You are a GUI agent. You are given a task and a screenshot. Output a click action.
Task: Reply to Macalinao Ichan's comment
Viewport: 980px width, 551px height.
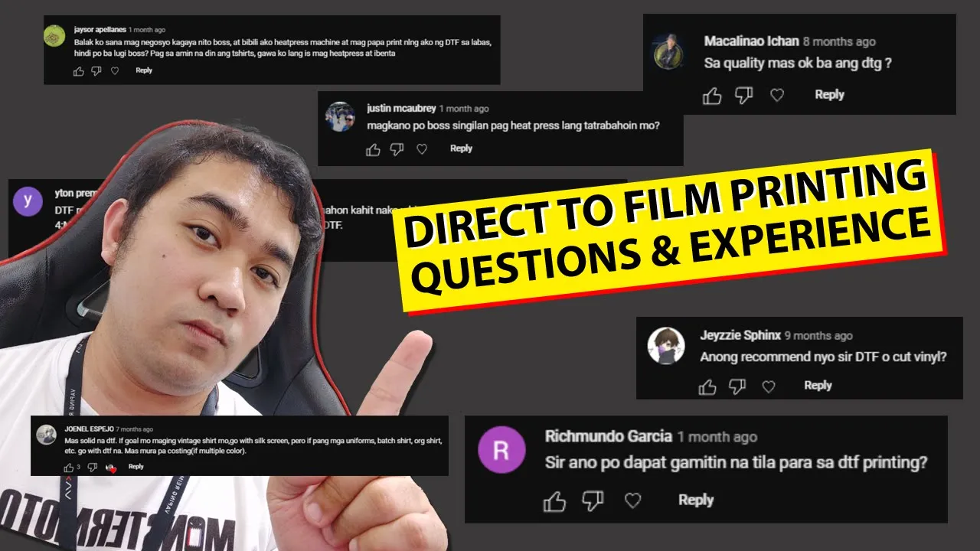(x=829, y=94)
